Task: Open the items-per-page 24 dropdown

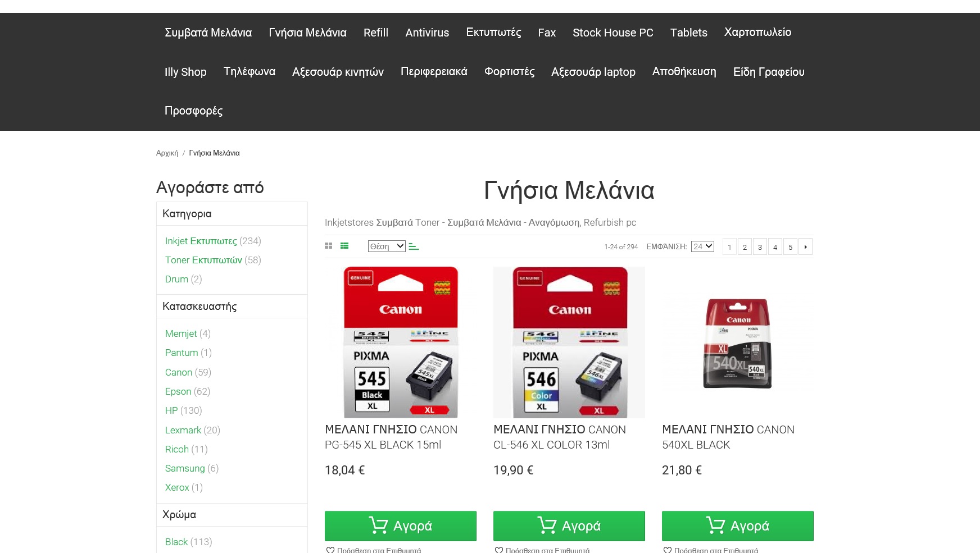Action: (x=702, y=246)
